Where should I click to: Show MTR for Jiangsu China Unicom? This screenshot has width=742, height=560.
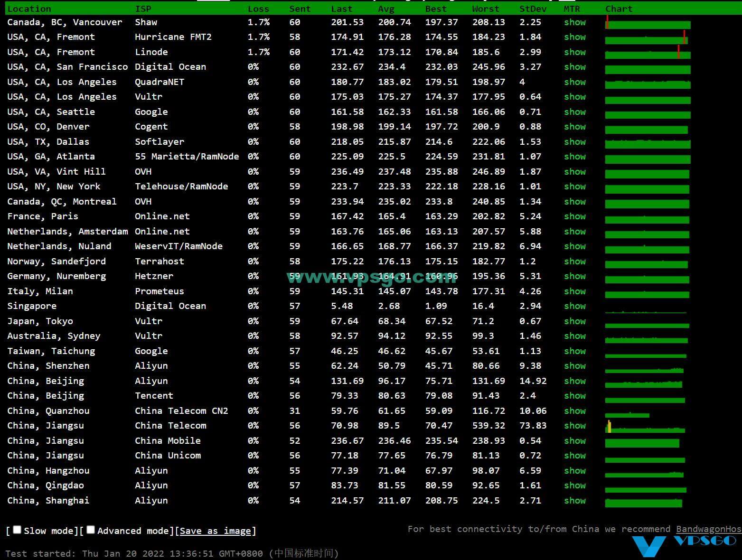(575, 456)
